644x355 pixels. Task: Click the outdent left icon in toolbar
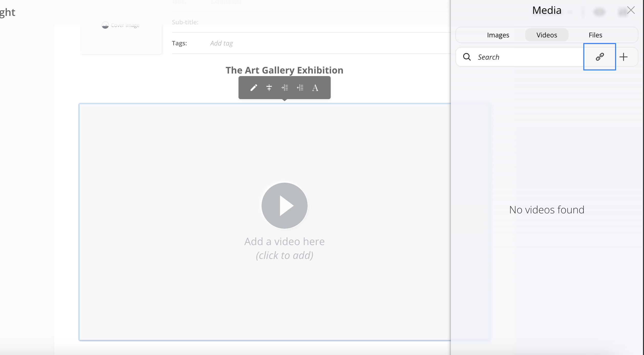300,88
